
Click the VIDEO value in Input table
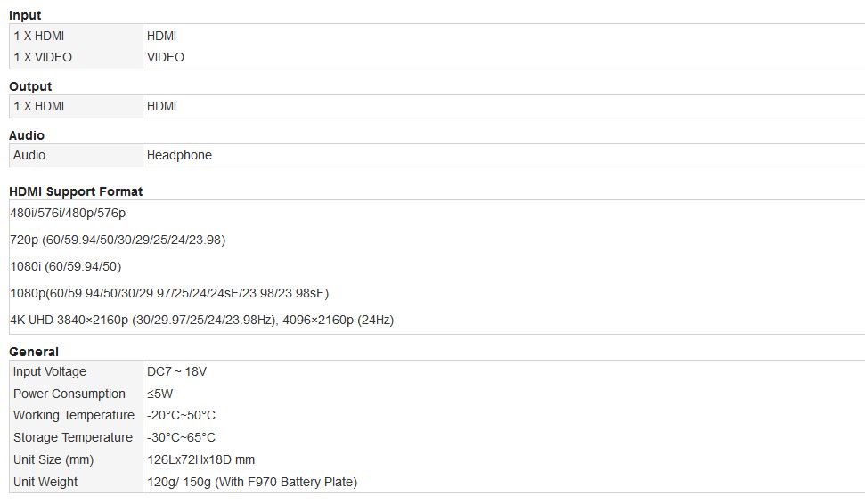point(166,57)
